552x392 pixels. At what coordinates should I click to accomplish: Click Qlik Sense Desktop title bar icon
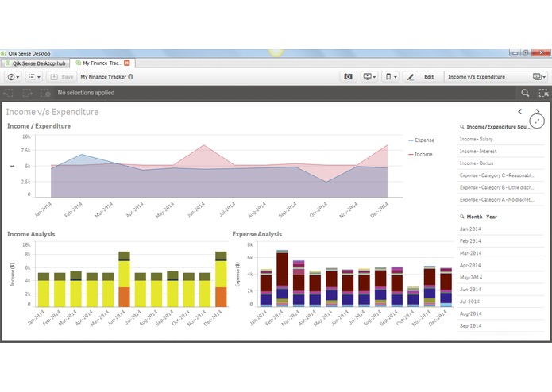coord(3,53)
